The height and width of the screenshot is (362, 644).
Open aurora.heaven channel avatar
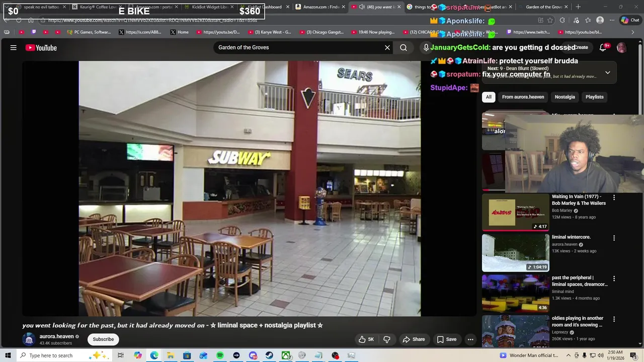tap(29, 339)
